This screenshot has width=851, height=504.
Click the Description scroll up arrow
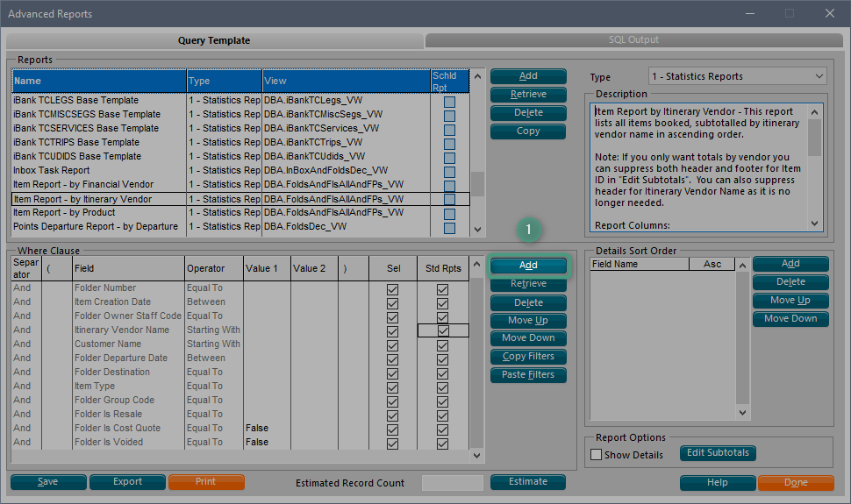click(x=814, y=112)
